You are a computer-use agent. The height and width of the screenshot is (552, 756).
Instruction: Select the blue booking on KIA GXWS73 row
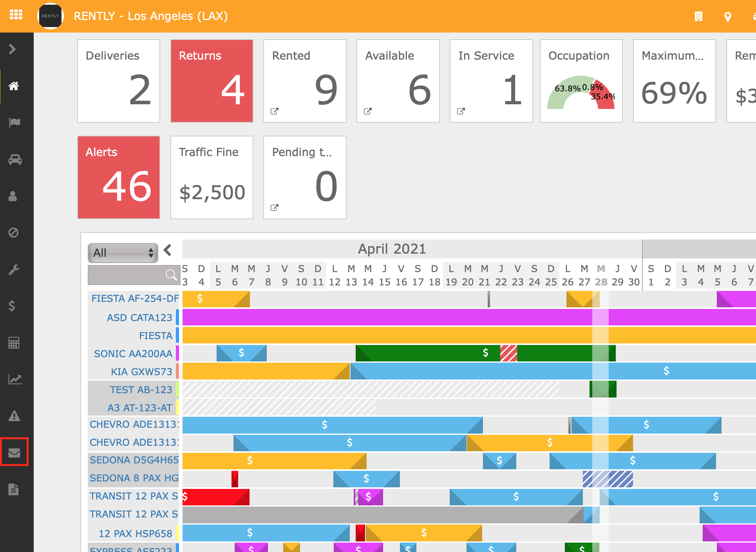coord(553,371)
